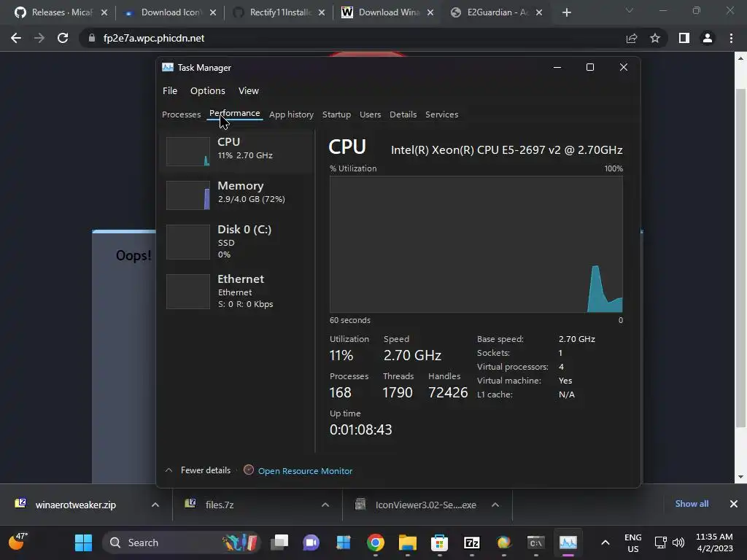The width and height of the screenshot is (747, 560).
Task: Open the Details tab
Action: click(403, 114)
